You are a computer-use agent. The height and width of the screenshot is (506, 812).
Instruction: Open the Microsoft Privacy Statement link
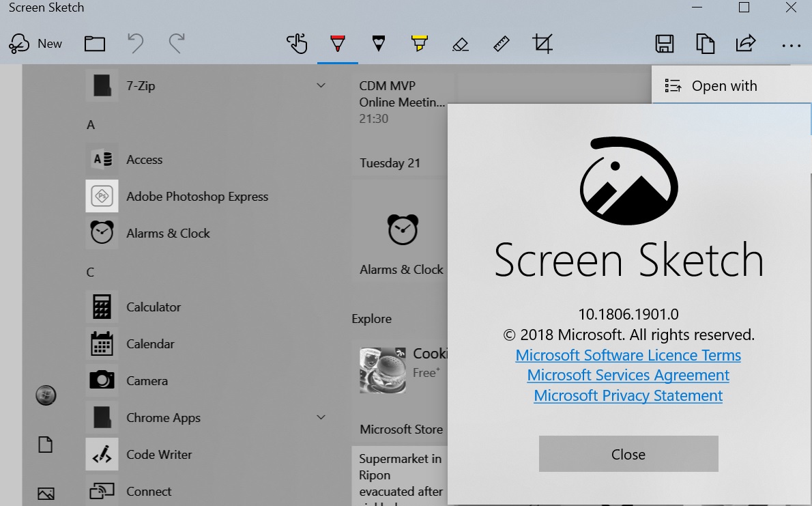628,395
